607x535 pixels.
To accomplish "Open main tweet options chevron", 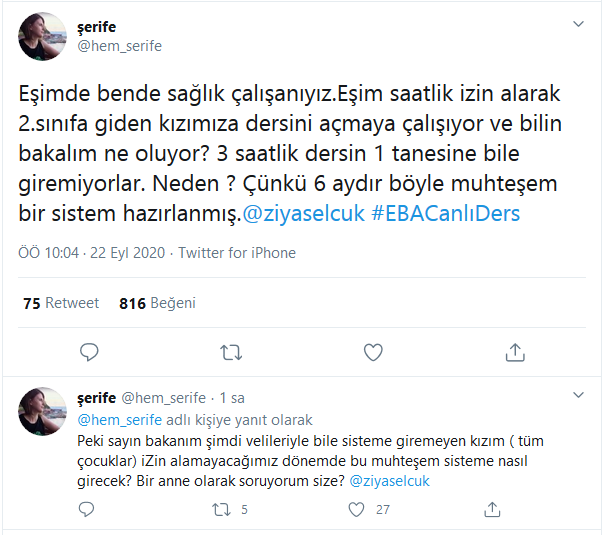I will click(x=578, y=23).
